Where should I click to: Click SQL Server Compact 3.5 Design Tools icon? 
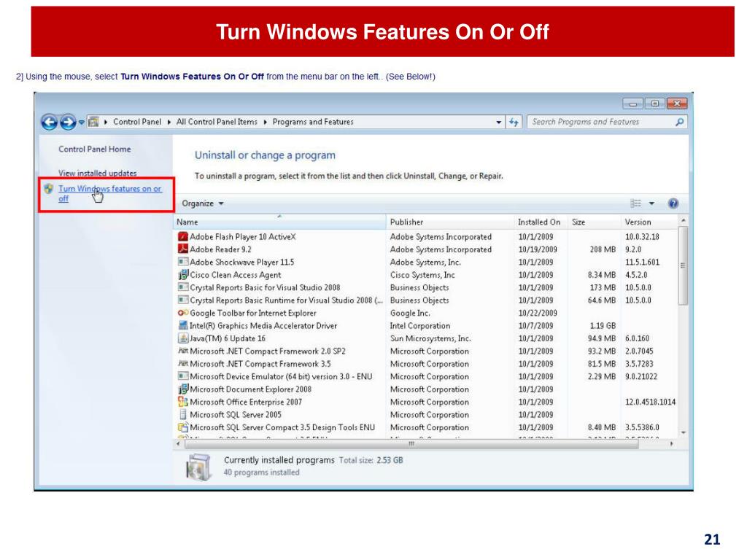pos(183,427)
